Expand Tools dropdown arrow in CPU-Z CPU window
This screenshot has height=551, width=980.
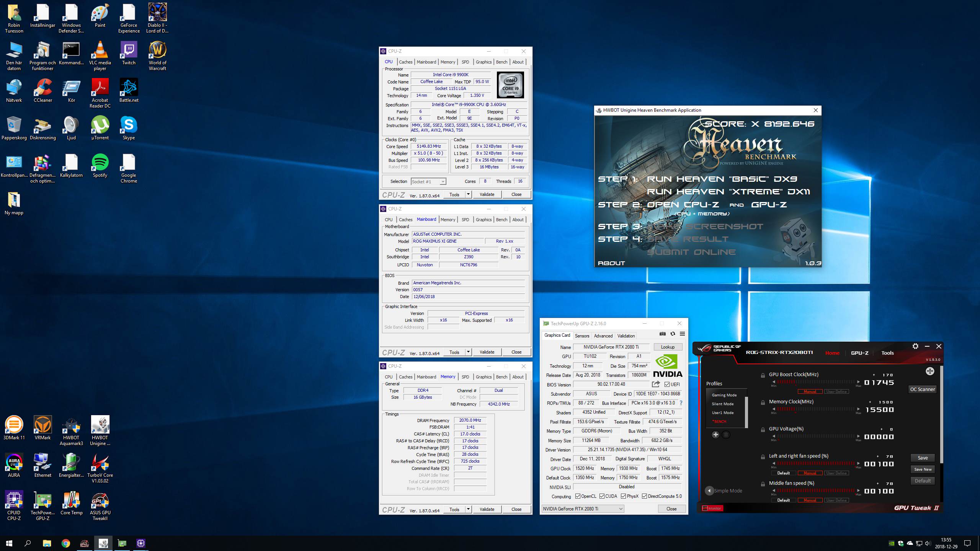coord(468,194)
